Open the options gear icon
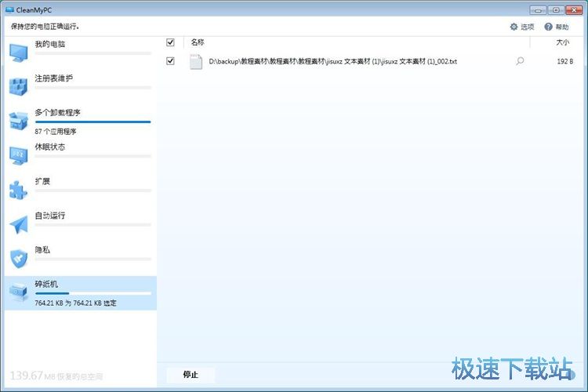The image size is (588, 392). [514, 27]
